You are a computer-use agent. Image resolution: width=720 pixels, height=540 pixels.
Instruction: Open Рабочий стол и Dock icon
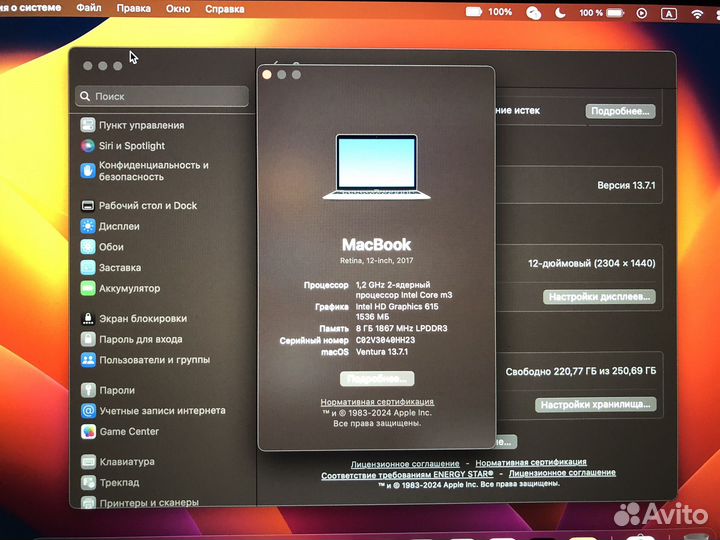pyautogui.click(x=88, y=205)
